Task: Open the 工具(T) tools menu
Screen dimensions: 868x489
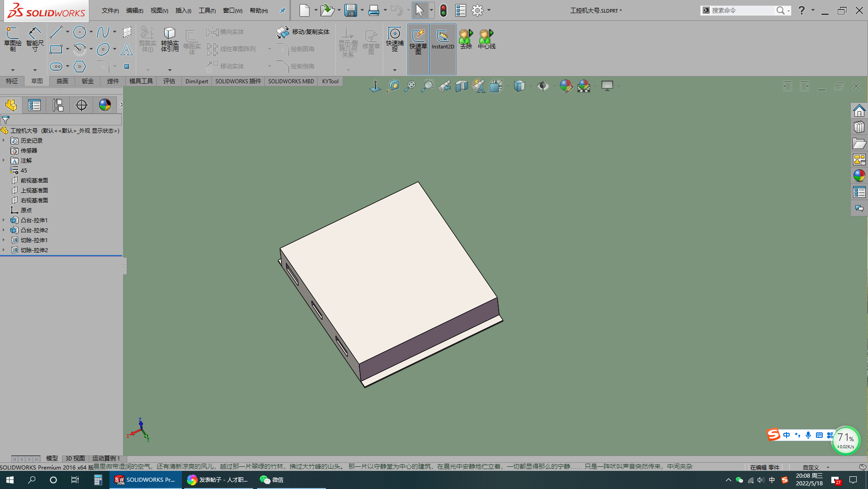Action: tap(207, 10)
